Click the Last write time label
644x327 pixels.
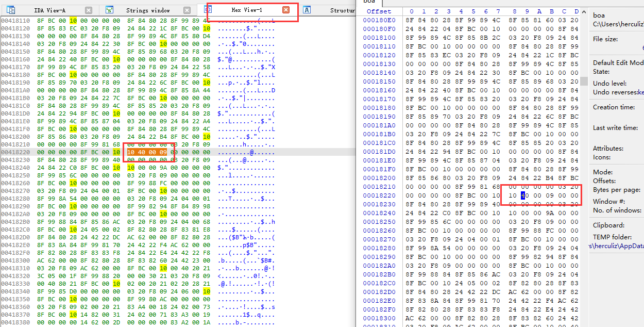click(616, 128)
